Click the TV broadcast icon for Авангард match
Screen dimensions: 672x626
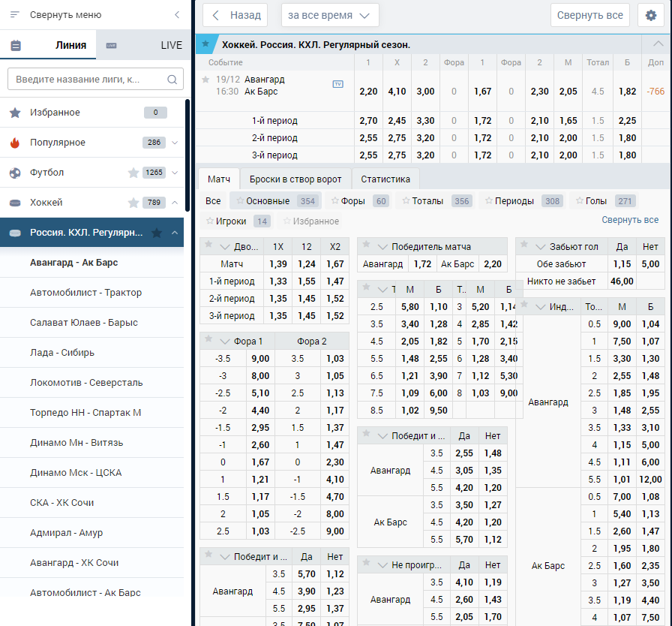337,84
